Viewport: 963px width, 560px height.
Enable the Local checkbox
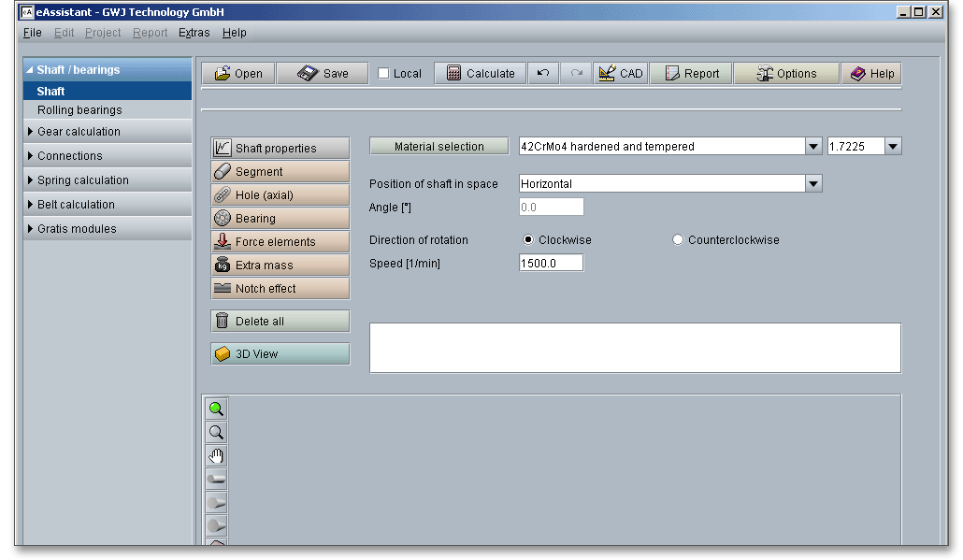pos(384,74)
